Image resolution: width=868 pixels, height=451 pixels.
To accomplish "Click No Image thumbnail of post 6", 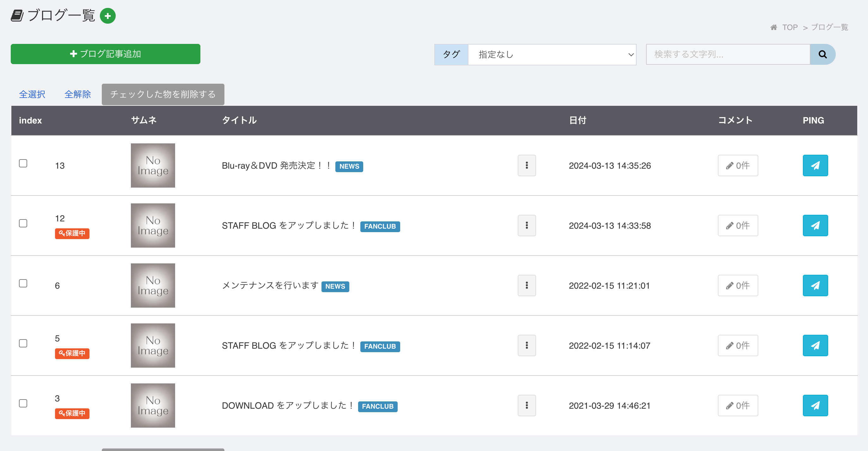I will (x=153, y=286).
